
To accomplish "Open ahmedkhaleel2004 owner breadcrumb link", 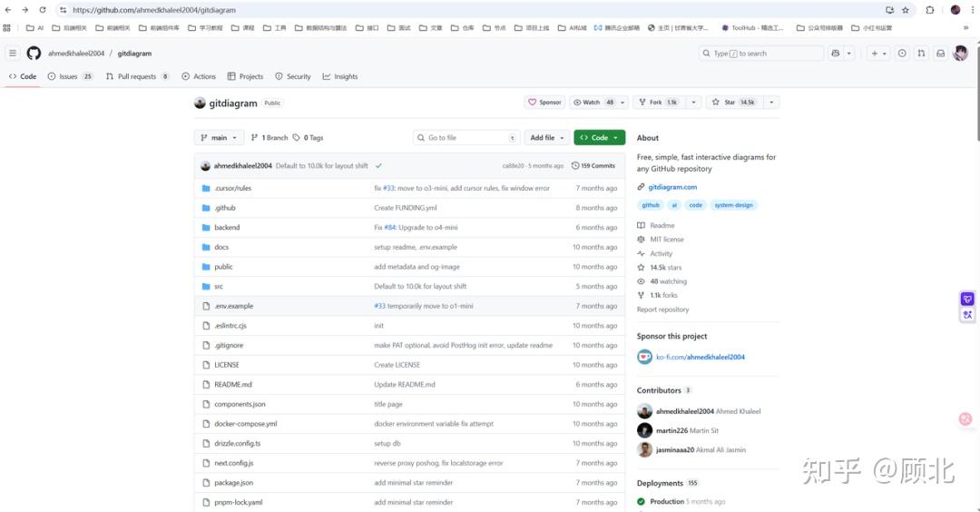I will [x=76, y=54].
